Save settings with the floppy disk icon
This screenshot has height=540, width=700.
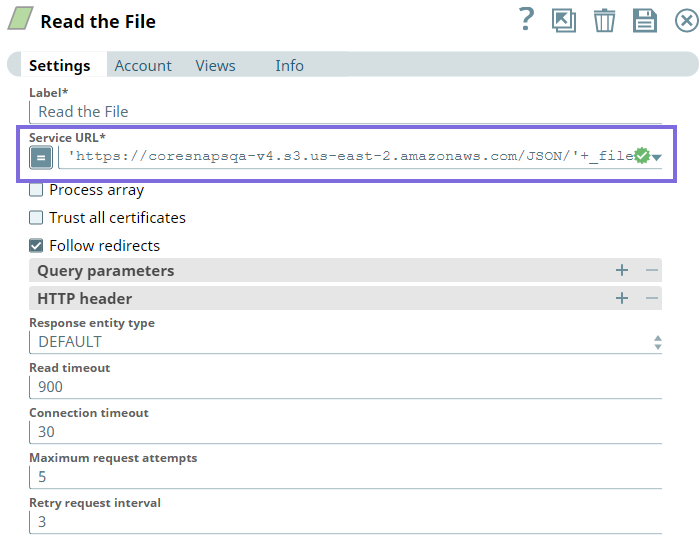645,20
